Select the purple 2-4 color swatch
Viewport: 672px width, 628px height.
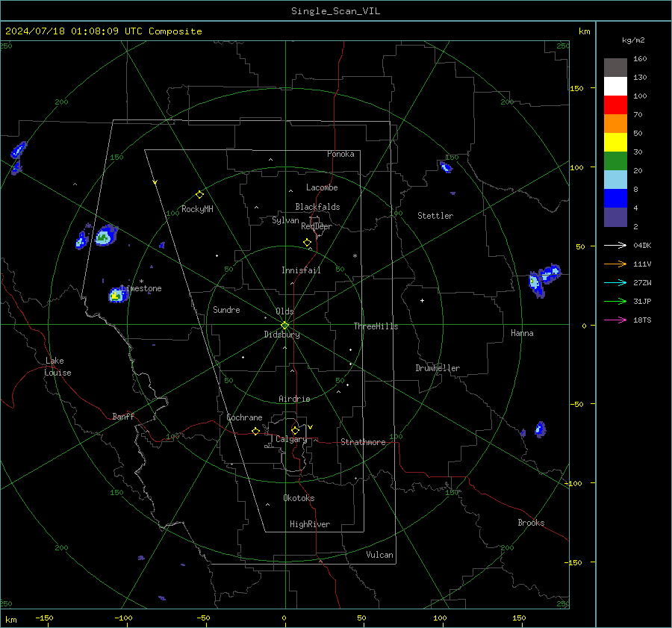[x=615, y=217]
